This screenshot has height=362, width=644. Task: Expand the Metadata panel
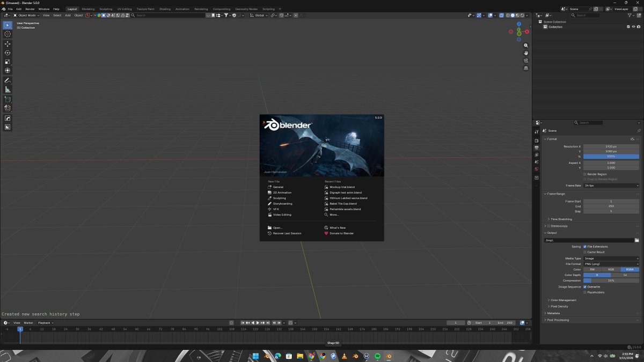(x=553, y=313)
